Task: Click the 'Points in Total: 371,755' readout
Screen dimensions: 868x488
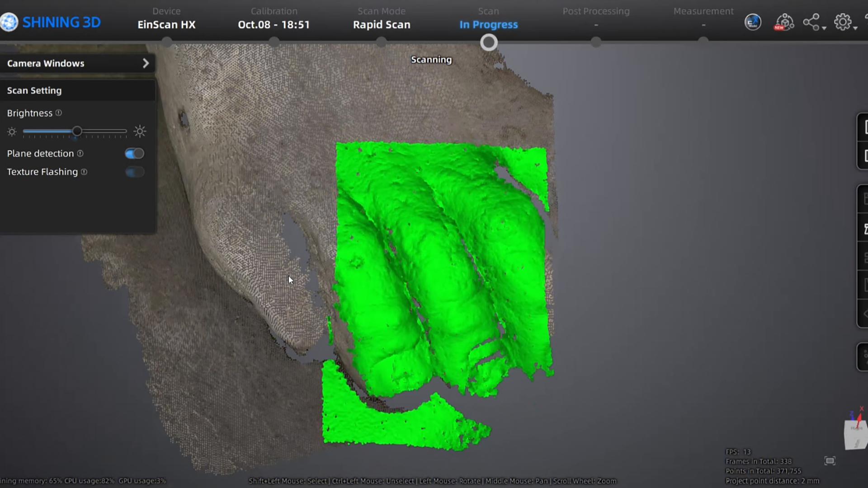Action: tap(763, 471)
